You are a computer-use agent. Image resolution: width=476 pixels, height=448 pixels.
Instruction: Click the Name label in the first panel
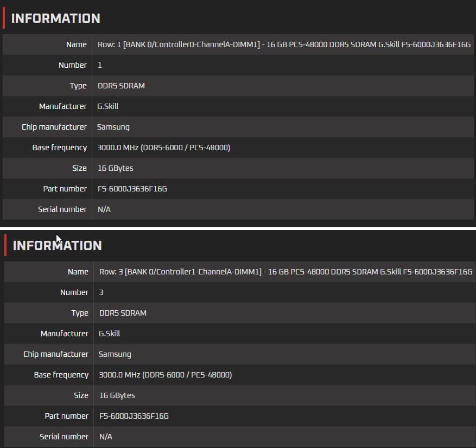click(77, 44)
